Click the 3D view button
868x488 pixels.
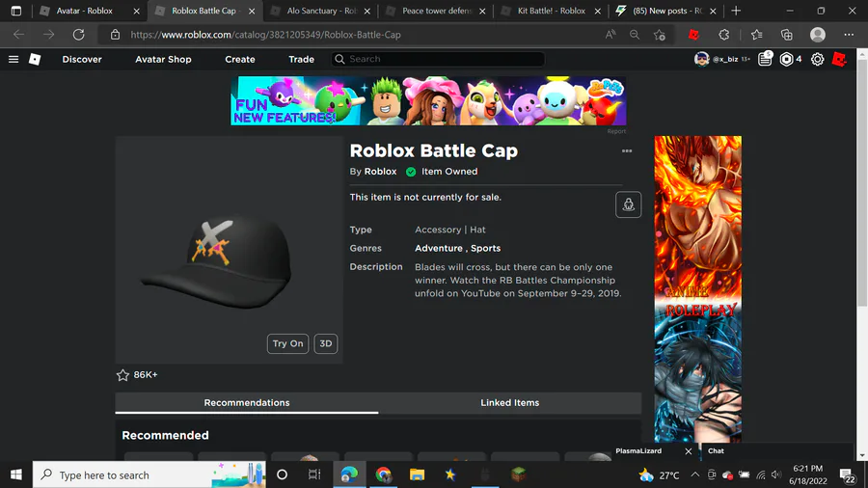pos(326,343)
